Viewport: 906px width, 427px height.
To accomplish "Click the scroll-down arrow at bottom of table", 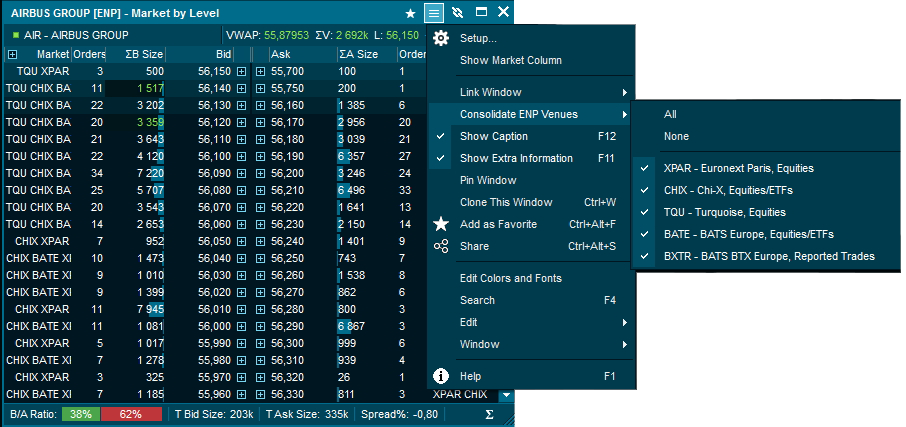I will click(x=506, y=395).
